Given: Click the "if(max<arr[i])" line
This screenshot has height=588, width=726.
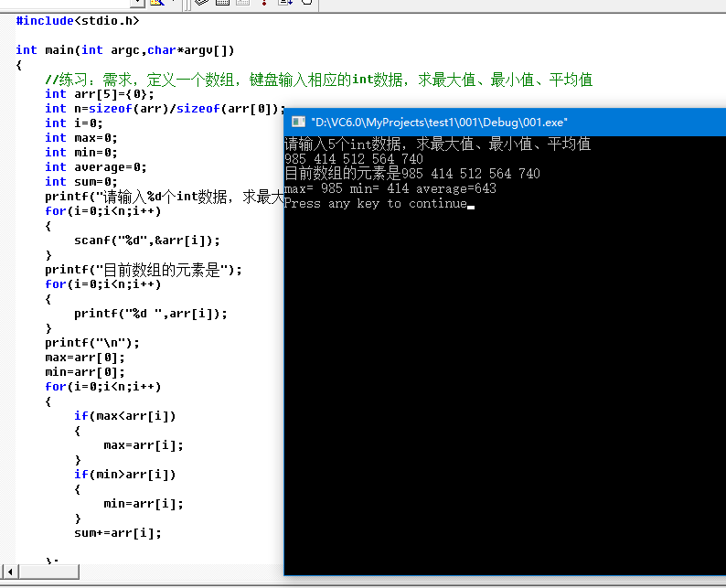Looking at the screenshot, I should [x=125, y=416].
